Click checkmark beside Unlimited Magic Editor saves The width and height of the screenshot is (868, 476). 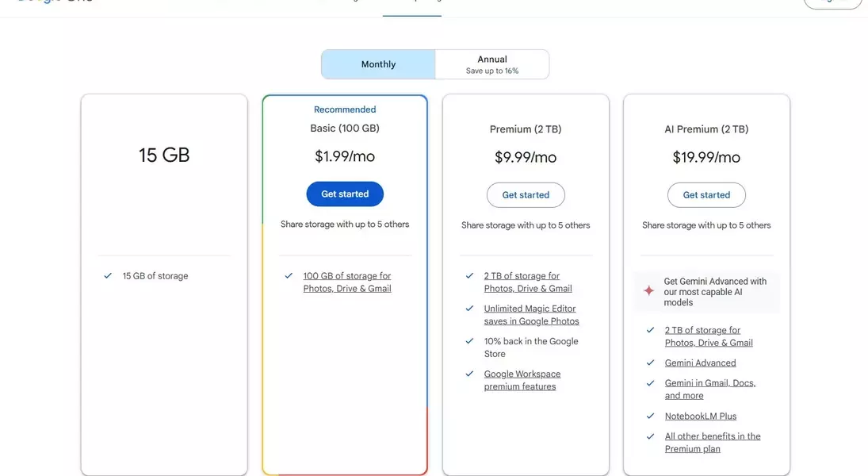[469, 308]
